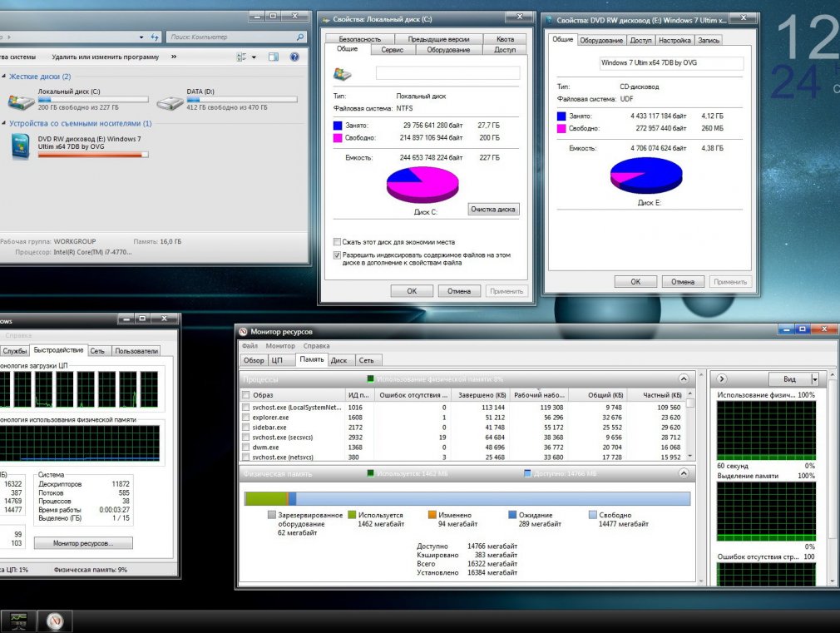Open the Вид dropdown arrow in Resource Monitor
The image size is (840, 633).
[x=815, y=379]
